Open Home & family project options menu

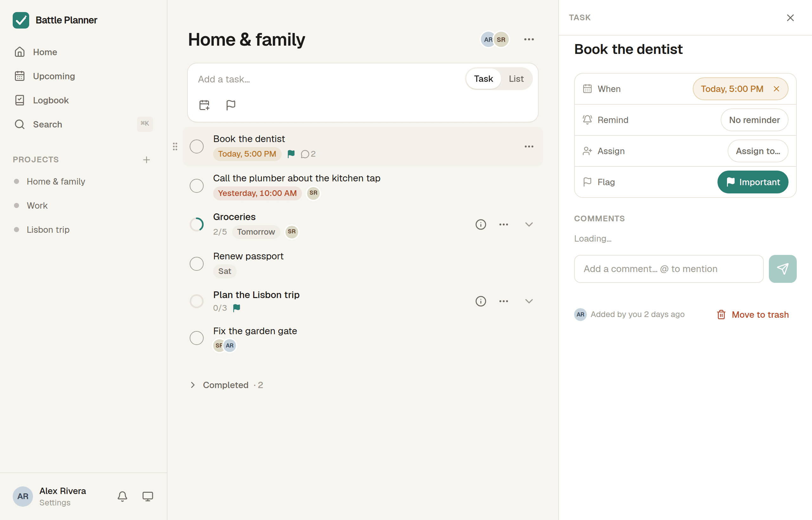tap(529, 40)
